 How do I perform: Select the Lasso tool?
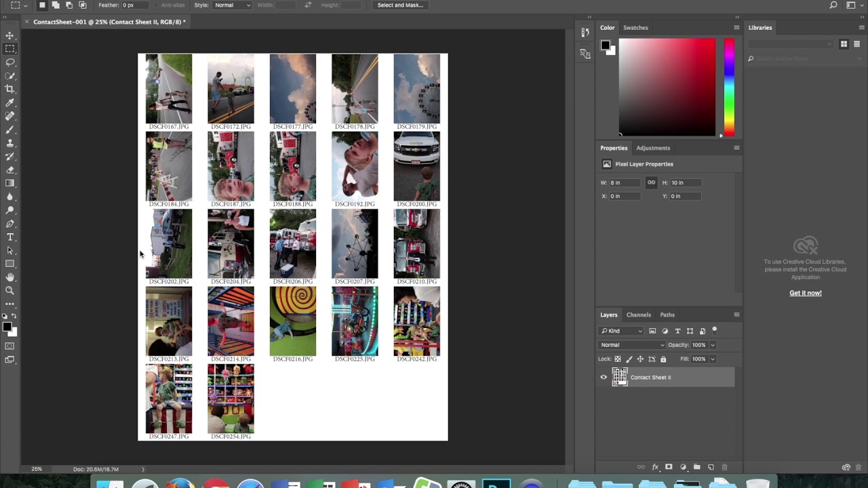pos(9,62)
